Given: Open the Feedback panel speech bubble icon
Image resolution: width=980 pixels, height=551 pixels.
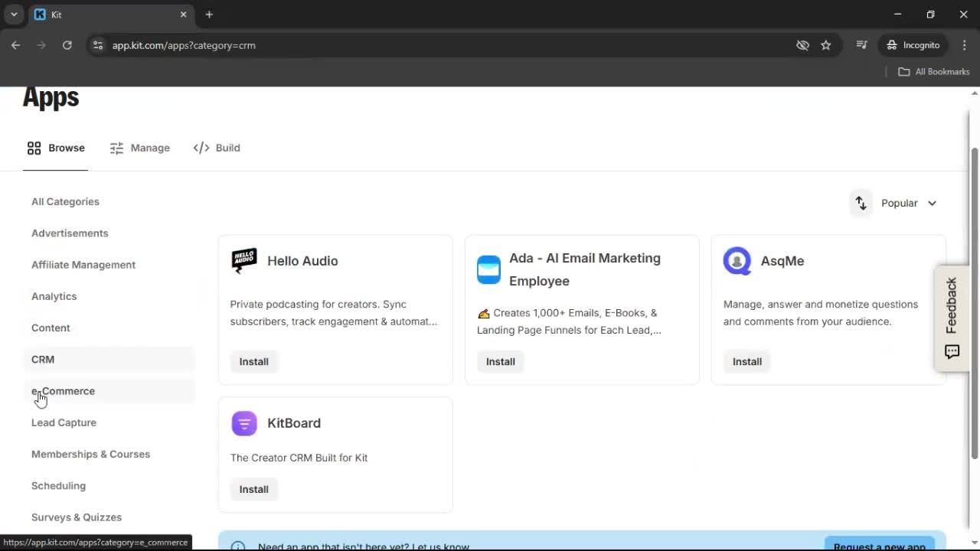Looking at the screenshot, I should tap(952, 351).
